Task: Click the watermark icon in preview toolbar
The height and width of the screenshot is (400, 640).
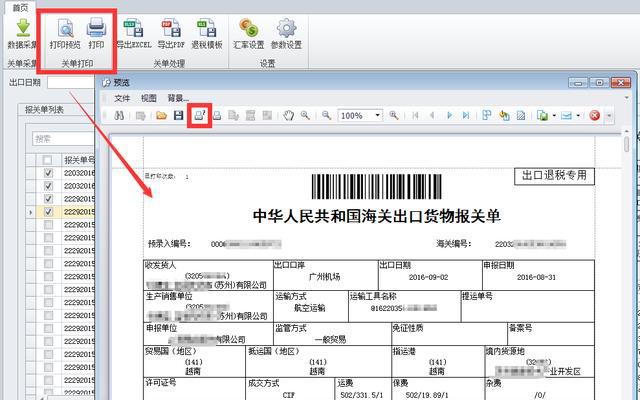Action: pos(521,116)
